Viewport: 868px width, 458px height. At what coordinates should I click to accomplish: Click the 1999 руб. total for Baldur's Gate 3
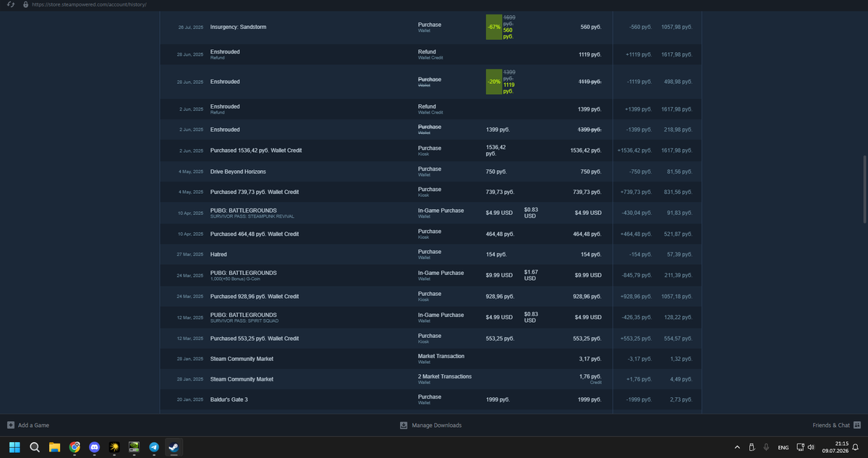pyautogui.click(x=589, y=399)
